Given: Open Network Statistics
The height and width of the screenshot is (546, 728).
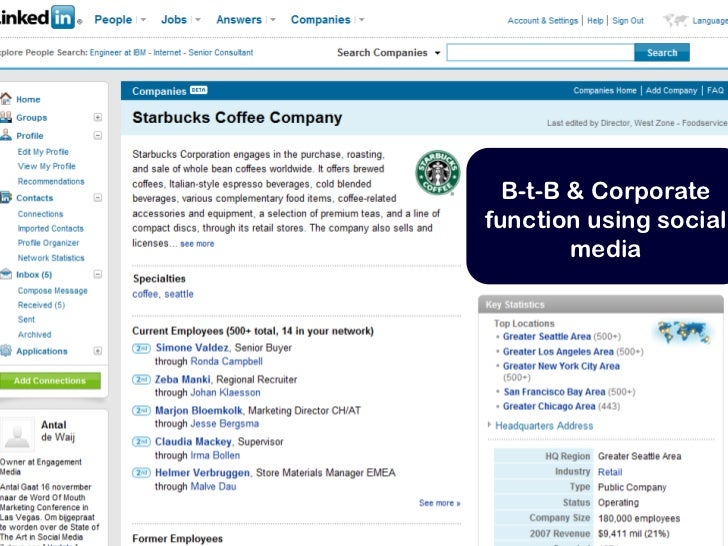Looking at the screenshot, I should click(x=51, y=258).
